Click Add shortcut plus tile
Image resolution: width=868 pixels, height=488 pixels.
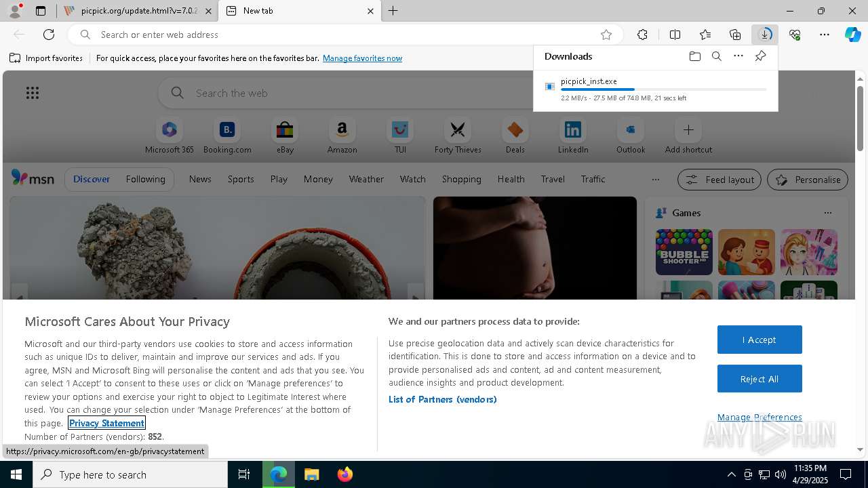coord(688,136)
